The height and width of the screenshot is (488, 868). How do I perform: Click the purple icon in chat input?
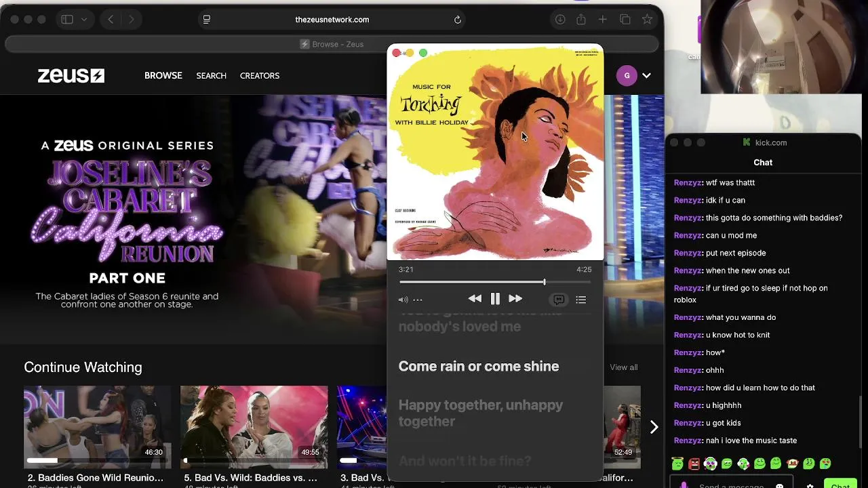click(x=683, y=485)
